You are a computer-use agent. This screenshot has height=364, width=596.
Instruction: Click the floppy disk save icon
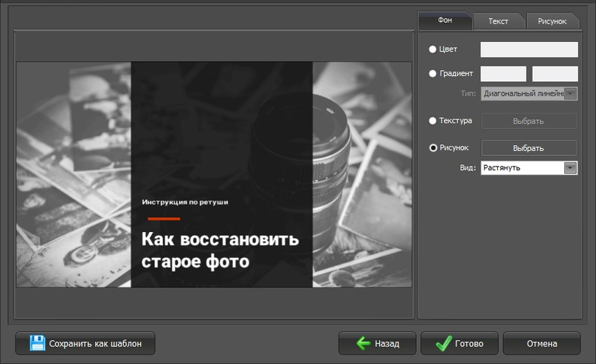(x=37, y=343)
